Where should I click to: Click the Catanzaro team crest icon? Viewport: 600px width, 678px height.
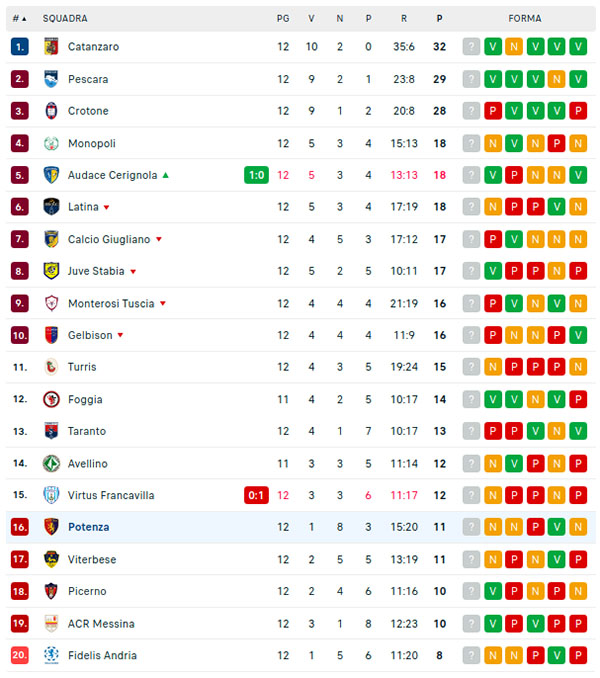[x=51, y=47]
